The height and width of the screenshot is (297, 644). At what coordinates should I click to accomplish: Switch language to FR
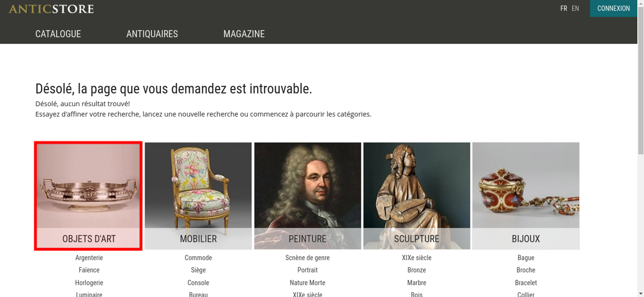[563, 8]
